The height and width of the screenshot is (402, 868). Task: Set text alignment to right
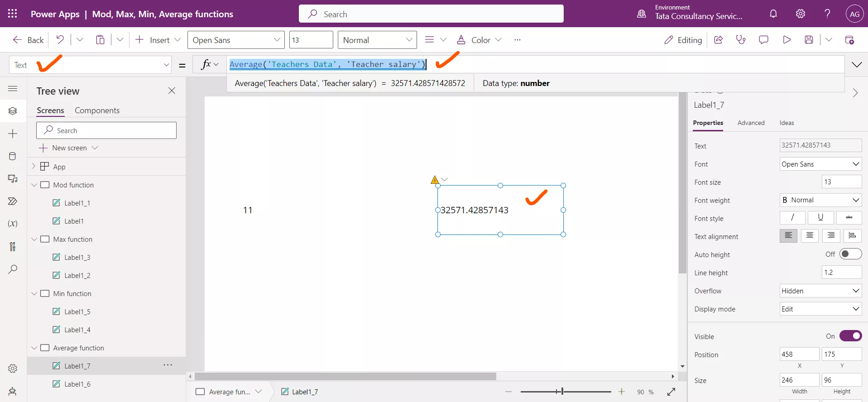pyautogui.click(x=831, y=236)
